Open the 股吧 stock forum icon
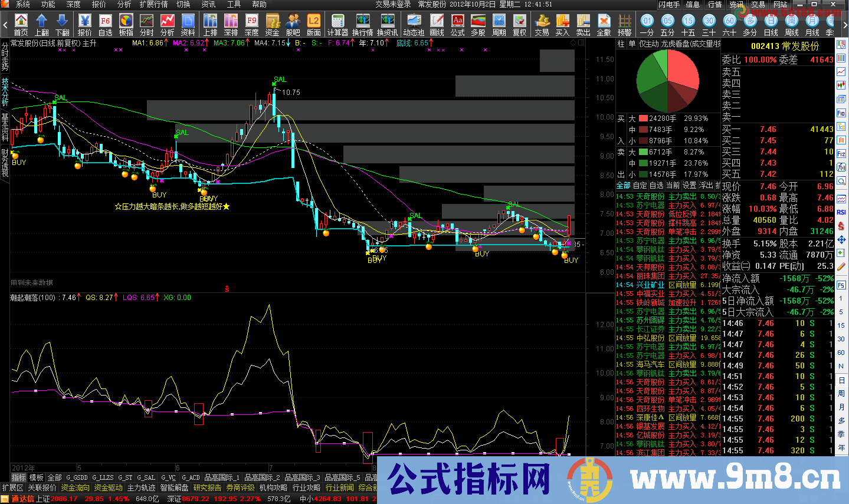The width and height of the screenshot is (849, 504). 293,25
